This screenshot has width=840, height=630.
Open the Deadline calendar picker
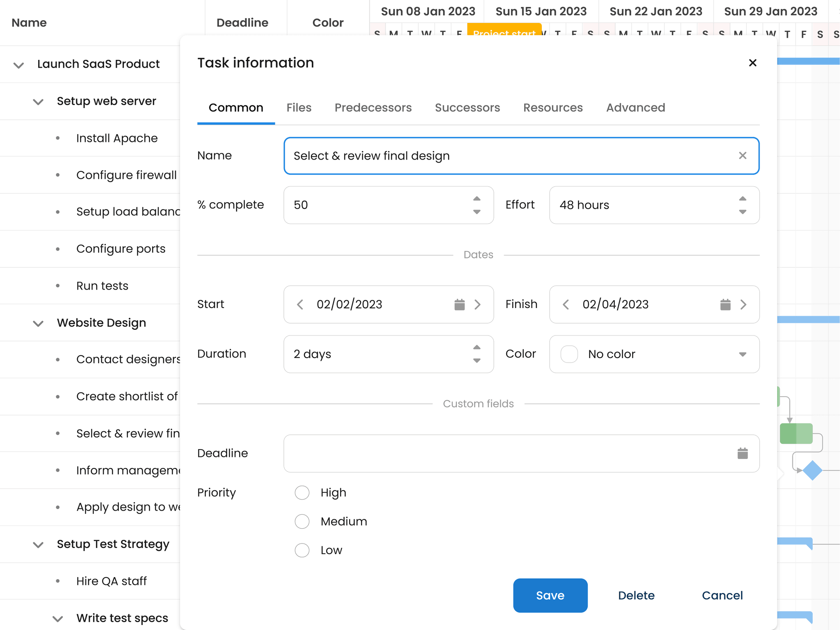coord(742,453)
